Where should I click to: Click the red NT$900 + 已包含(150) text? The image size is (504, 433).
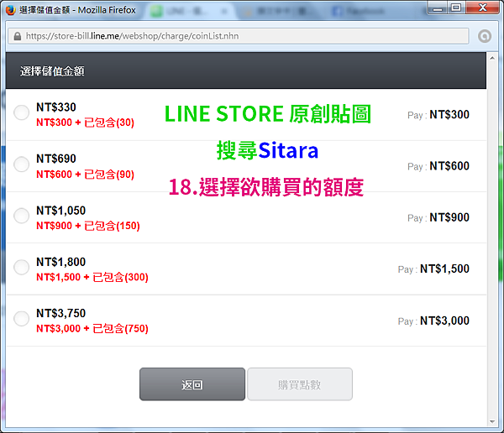pyautogui.click(x=88, y=226)
